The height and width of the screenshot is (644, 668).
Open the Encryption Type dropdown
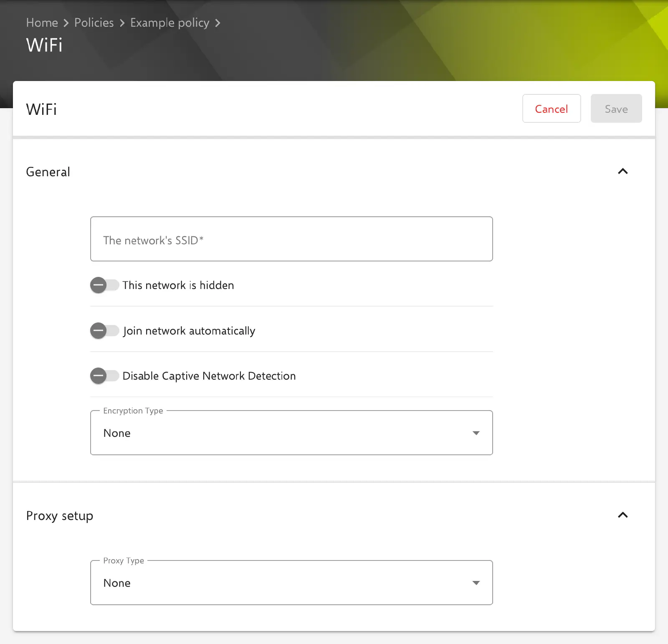click(291, 433)
